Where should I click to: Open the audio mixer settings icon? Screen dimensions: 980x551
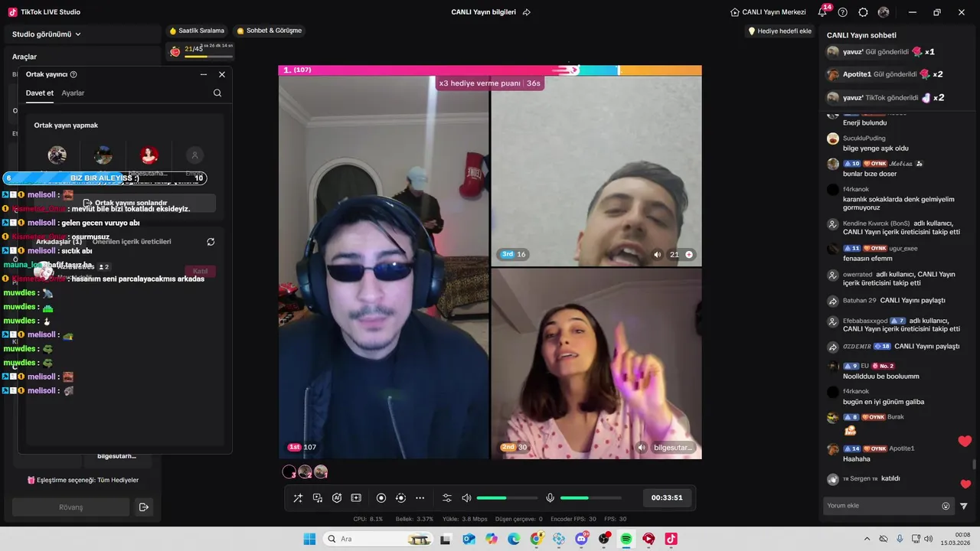click(447, 497)
